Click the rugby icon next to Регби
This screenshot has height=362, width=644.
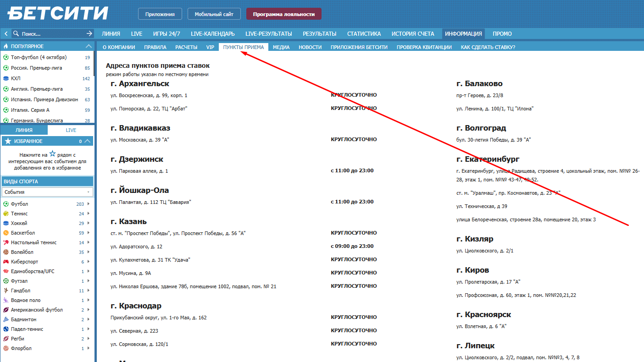(6, 339)
